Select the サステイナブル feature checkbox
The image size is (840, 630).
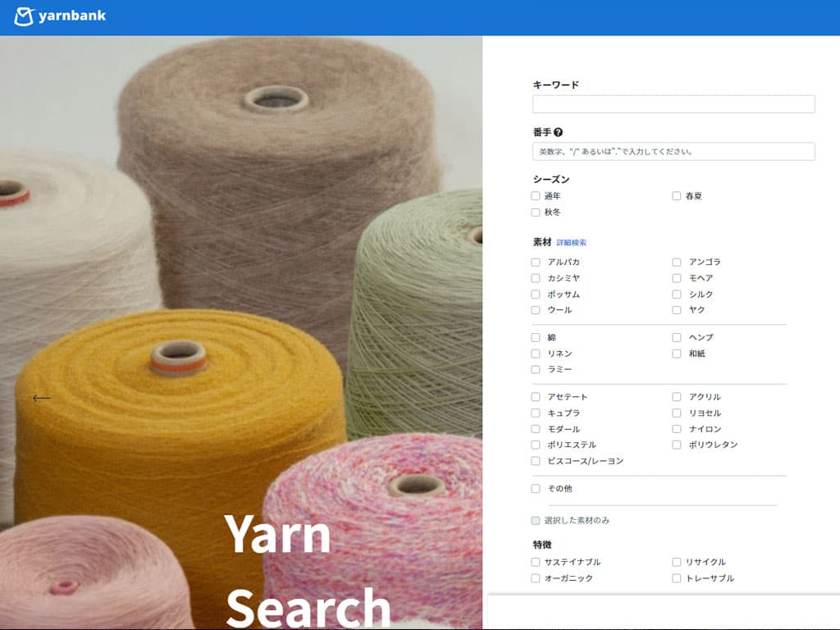click(535, 562)
